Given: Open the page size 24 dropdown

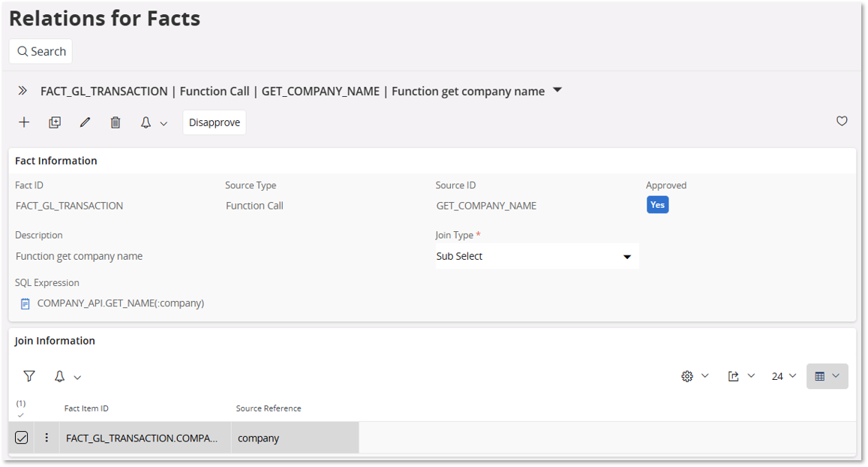Looking at the screenshot, I should click(784, 376).
